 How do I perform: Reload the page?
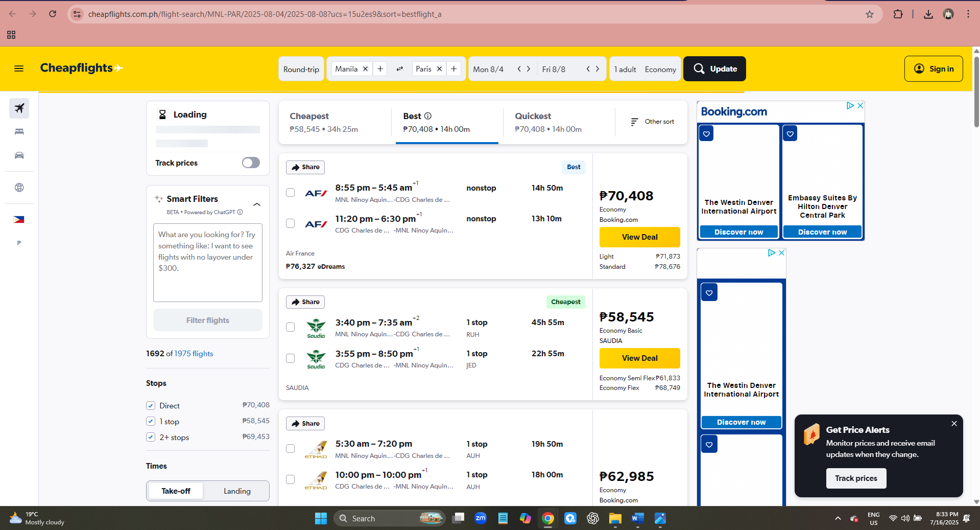53,14
